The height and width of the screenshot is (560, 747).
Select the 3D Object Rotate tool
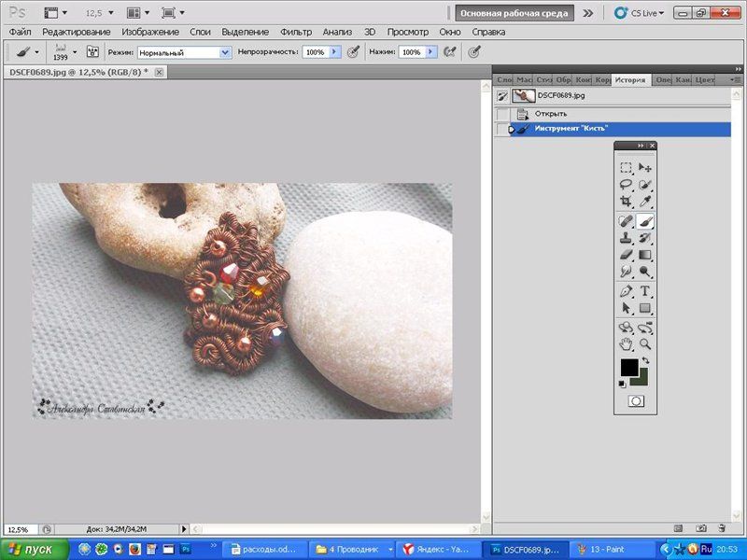[626, 328]
